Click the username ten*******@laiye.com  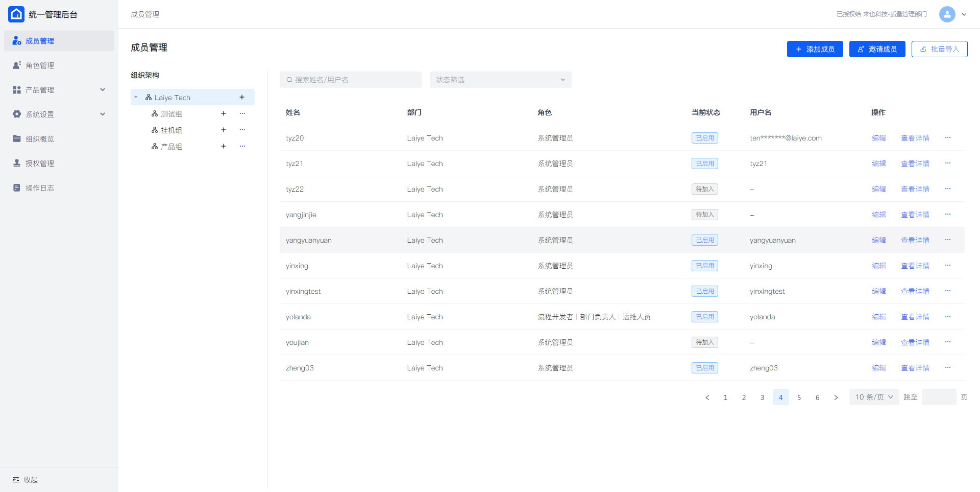786,138
